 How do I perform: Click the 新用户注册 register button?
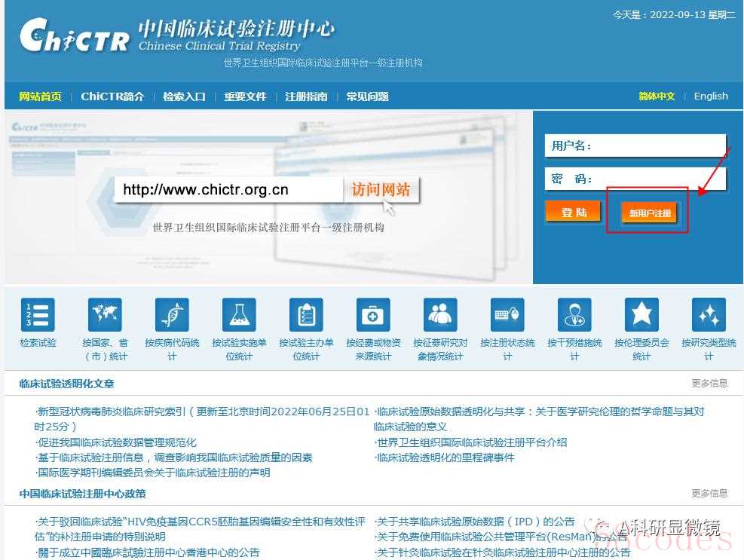click(650, 213)
